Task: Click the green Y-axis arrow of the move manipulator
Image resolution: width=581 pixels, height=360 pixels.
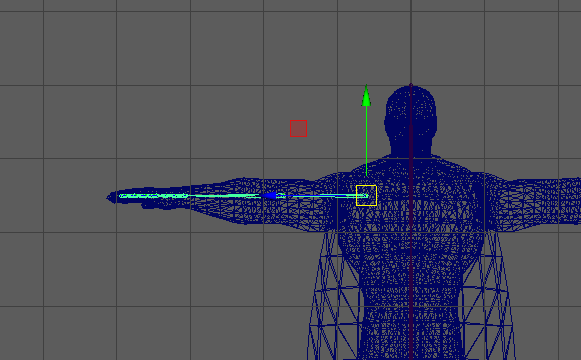Action: [x=366, y=96]
